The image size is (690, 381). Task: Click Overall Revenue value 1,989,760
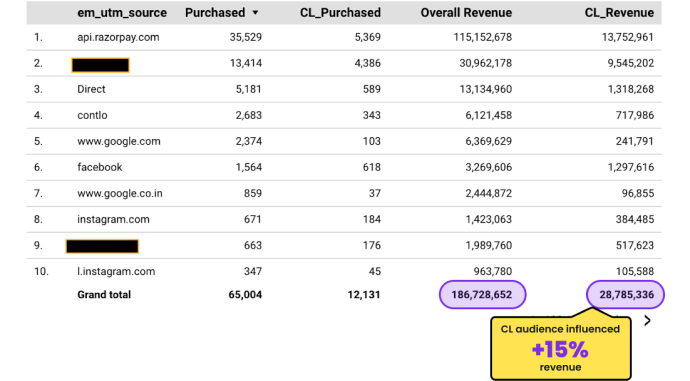488,245
